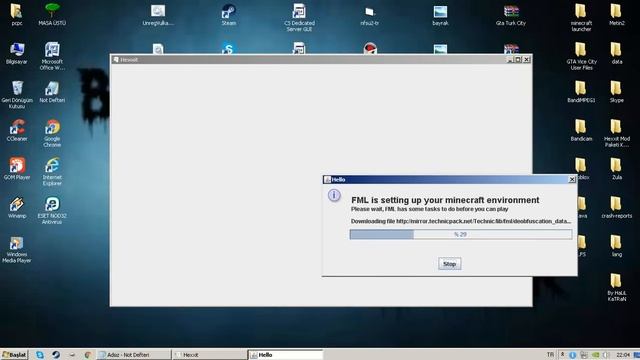This screenshot has width=640, height=360.
Task: Switch to Hexxit taskbar button
Action: point(209,355)
